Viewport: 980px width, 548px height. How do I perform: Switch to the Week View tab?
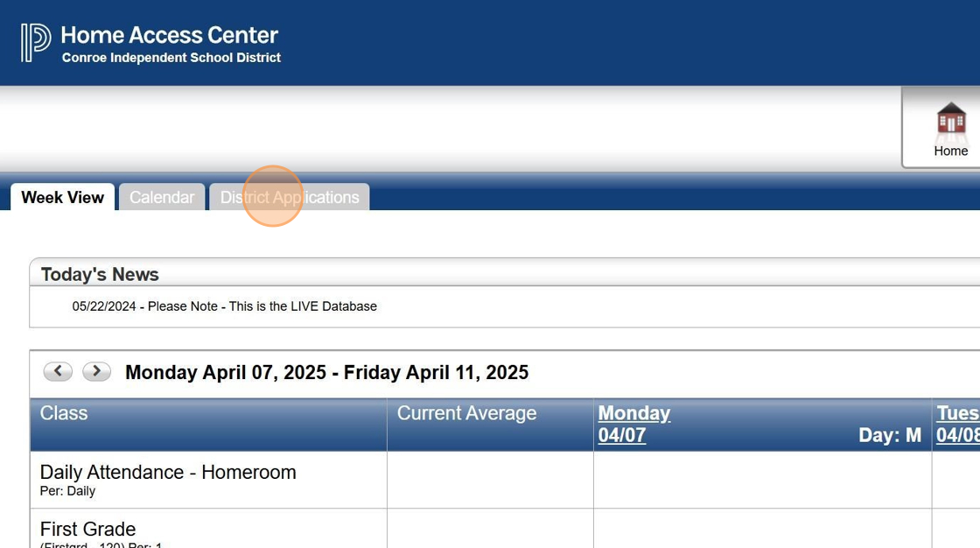pos(62,197)
